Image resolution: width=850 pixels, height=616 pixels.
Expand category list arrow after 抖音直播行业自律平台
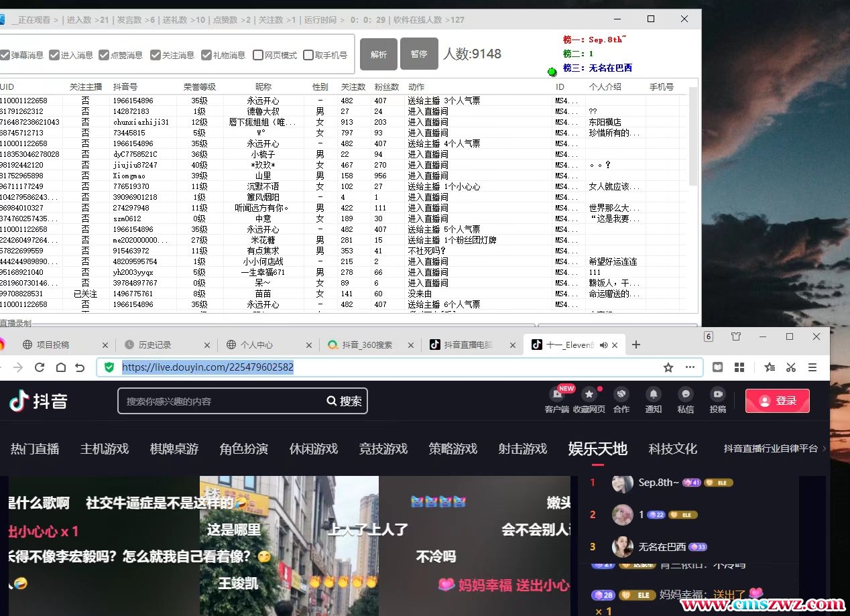(824, 448)
